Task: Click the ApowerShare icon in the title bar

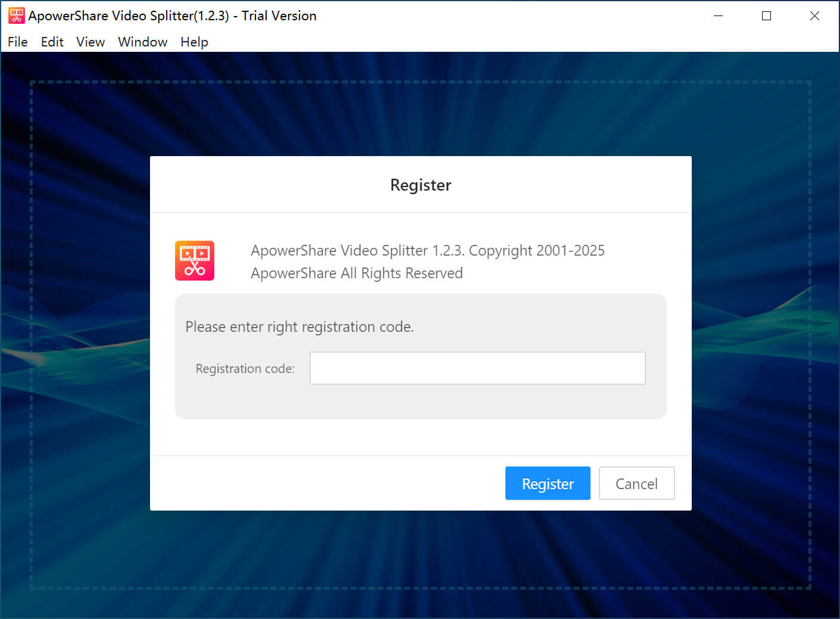Action: (x=16, y=15)
